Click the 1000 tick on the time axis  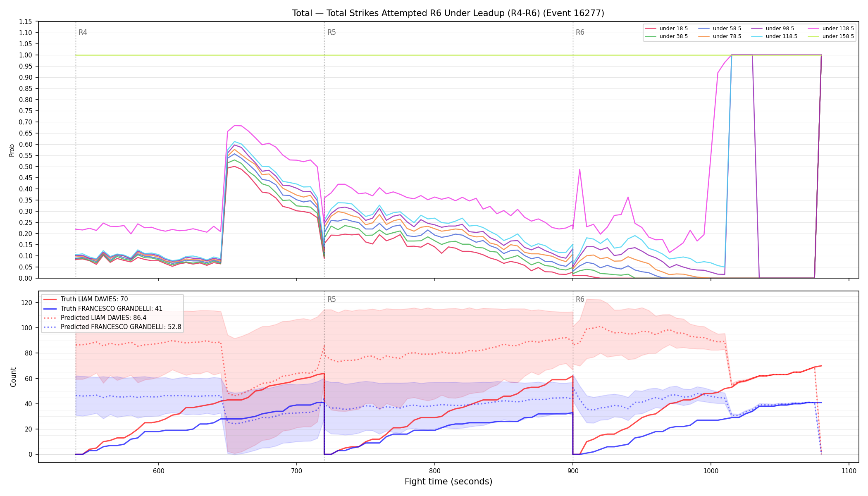pos(711,471)
